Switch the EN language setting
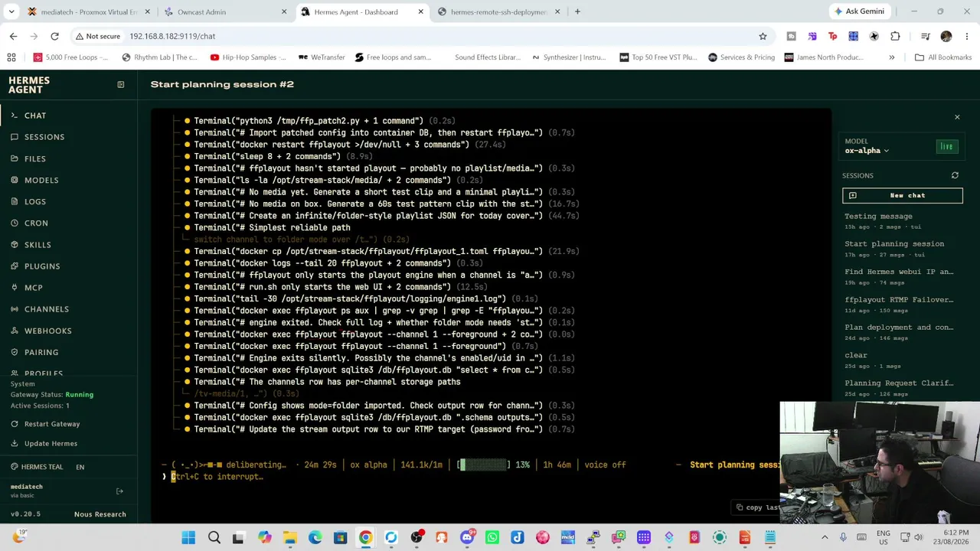Viewport: 980px width, 551px height. (80, 467)
